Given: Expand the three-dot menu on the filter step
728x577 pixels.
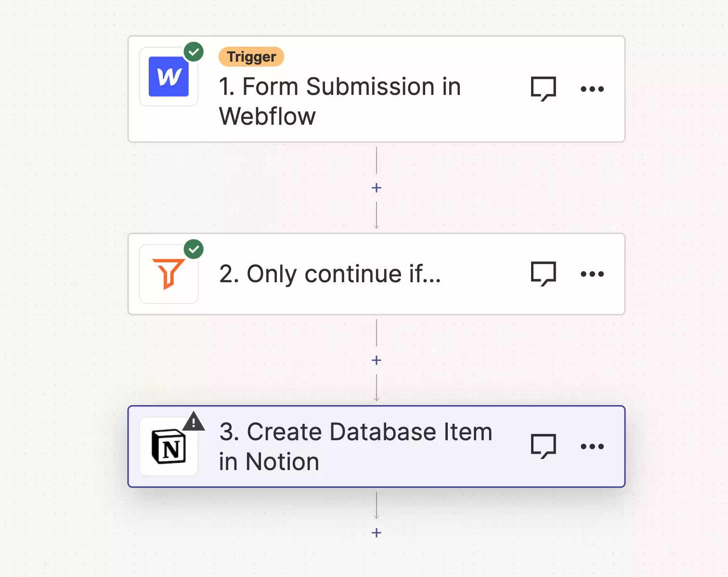Looking at the screenshot, I should (x=592, y=274).
